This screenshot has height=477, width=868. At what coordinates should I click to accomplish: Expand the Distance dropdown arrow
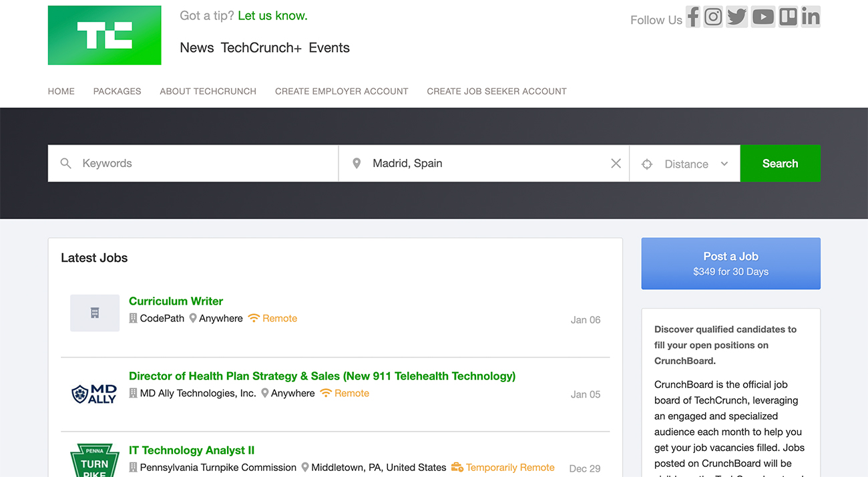tap(724, 164)
